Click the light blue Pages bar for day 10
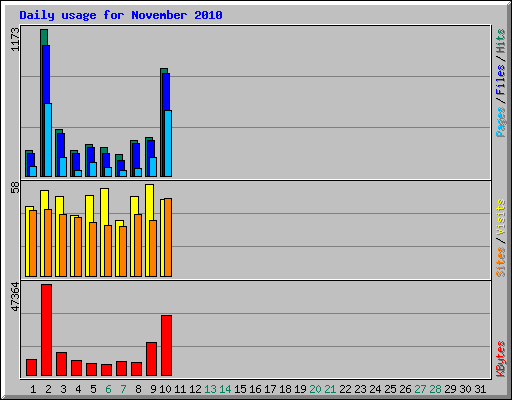Viewport: 512px width, 400px height. pos(168,143)
